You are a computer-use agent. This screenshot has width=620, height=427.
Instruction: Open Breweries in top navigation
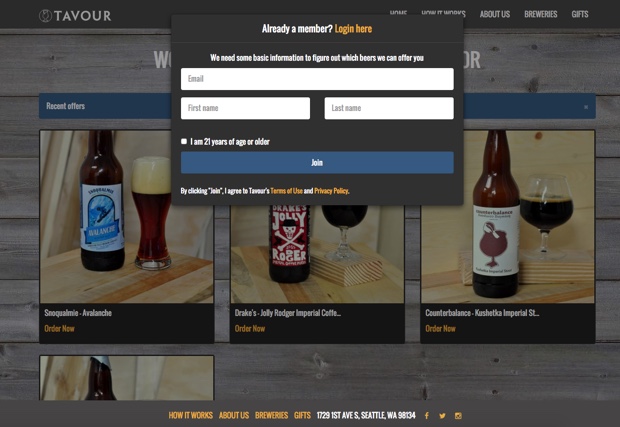541,14
